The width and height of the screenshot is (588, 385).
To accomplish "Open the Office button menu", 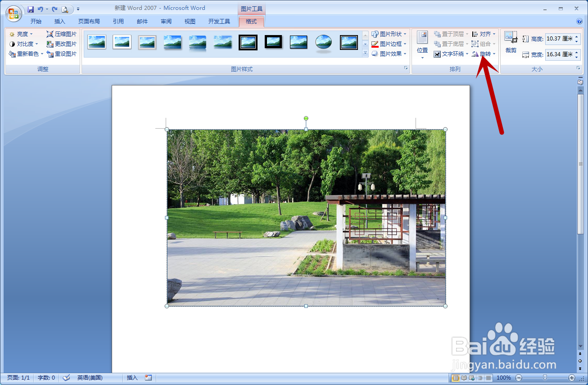I will [x=14, y=13].
